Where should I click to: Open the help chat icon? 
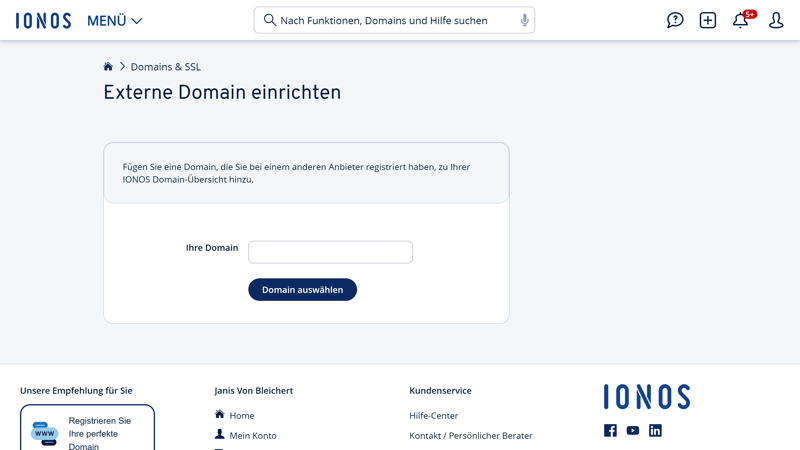point(675,20)
